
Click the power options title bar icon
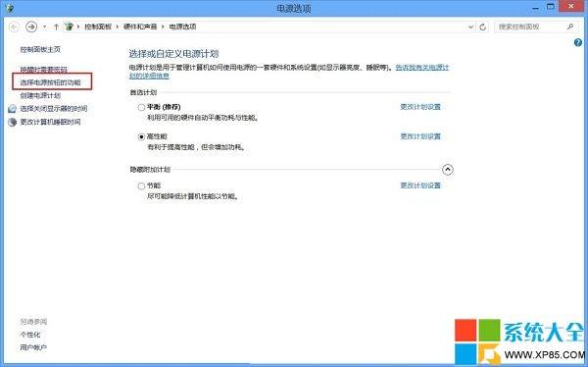10,8
